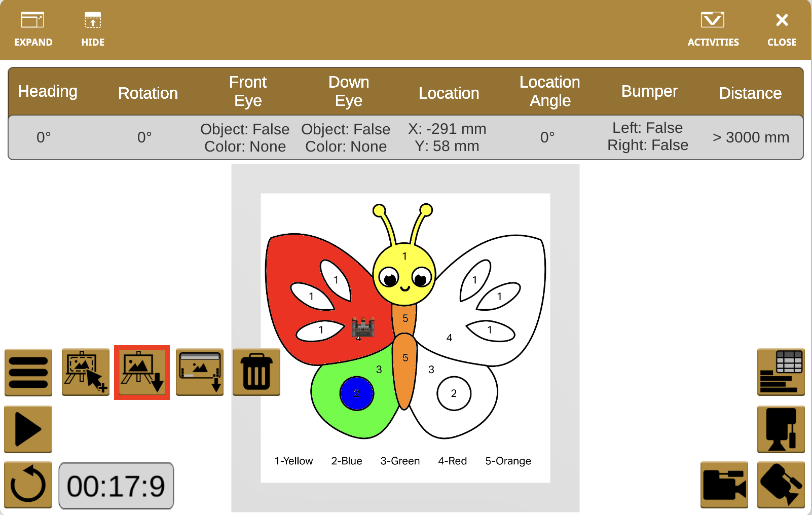Click the angled top camera icon
Viewport: 812px width, 515px height.
[x=781, y=485]
